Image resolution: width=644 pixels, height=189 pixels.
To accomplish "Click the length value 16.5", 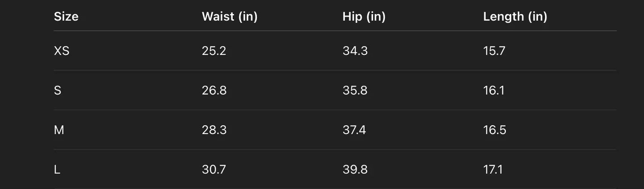I will pos(494,130).
